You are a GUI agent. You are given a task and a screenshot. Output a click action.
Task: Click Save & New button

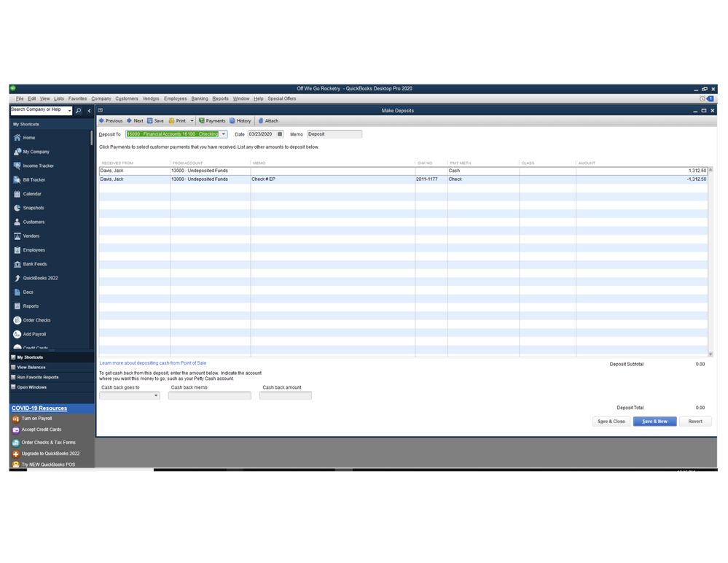point(654,422)
